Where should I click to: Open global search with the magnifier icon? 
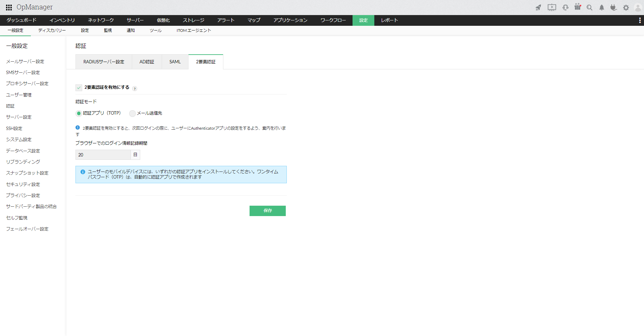tap(589, 7)
